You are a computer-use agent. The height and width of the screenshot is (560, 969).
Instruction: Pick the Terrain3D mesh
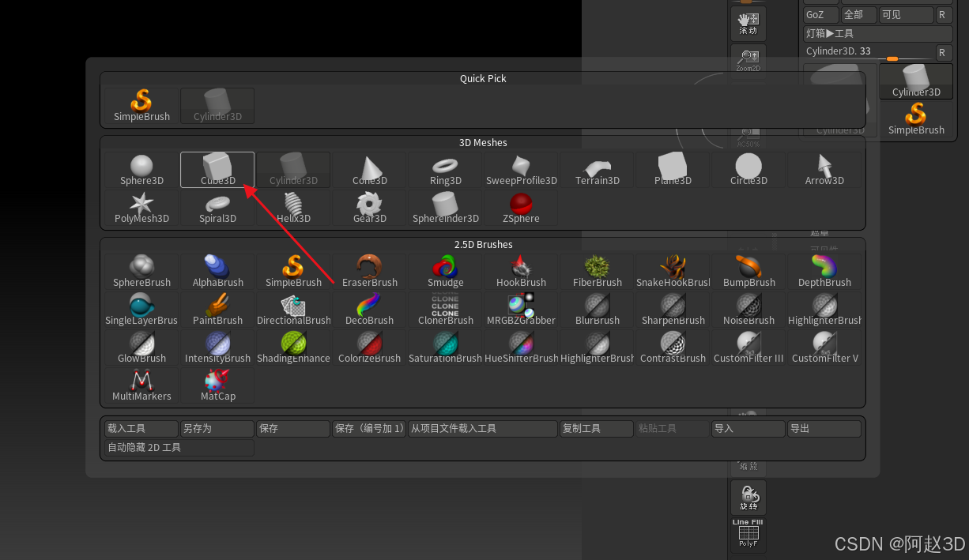click(597, 170)
